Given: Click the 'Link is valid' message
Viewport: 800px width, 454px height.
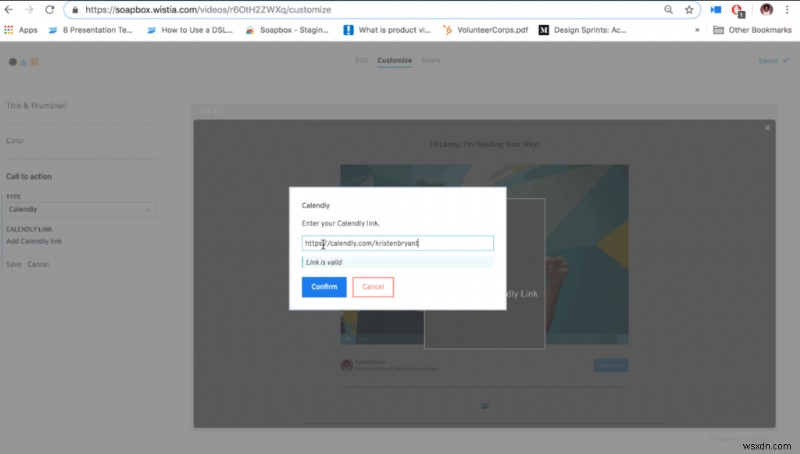Looking at the screenshot, I should [x=397, y=262].
